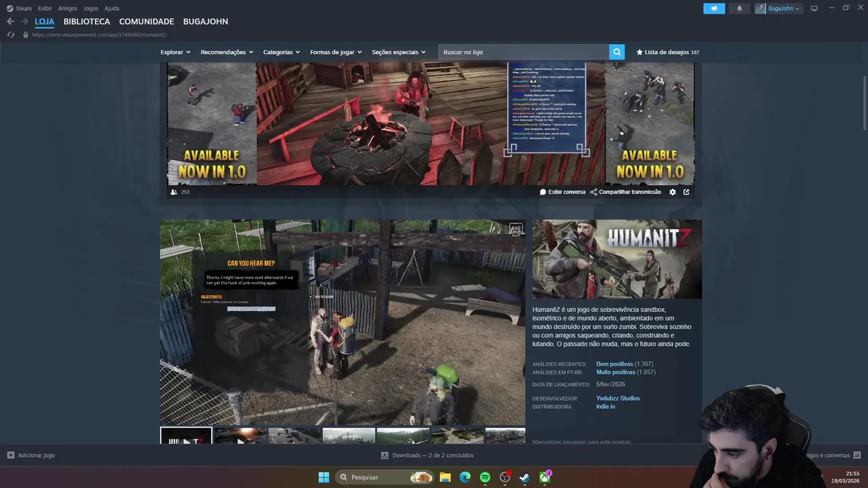Launch File Explorer from taskbar
This screenshot has width=868, height=488.
[x=445, y=477]
